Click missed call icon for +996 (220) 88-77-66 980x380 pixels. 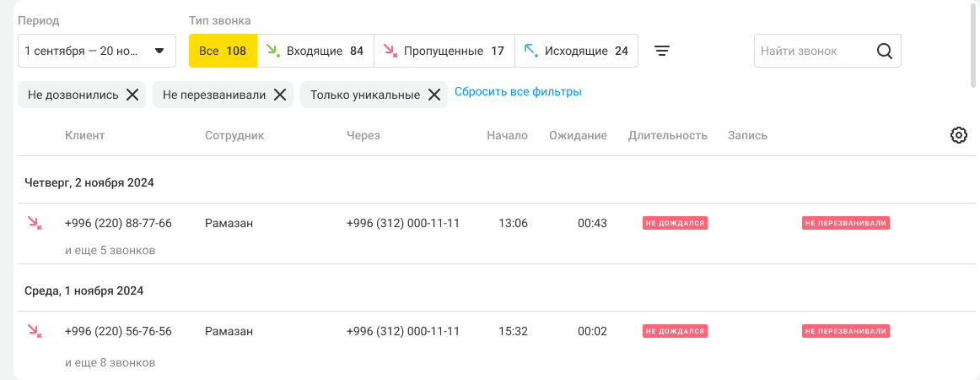[x=35, y=223]
